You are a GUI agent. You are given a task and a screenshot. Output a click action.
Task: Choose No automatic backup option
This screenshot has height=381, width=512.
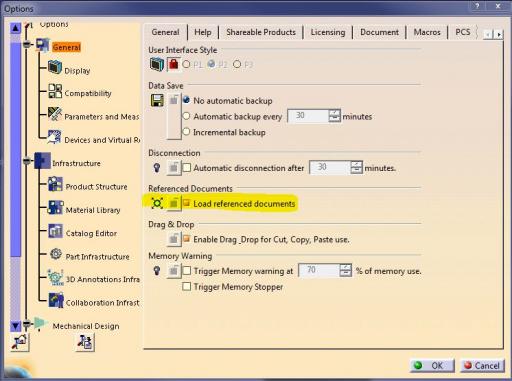tap(186, 100)
